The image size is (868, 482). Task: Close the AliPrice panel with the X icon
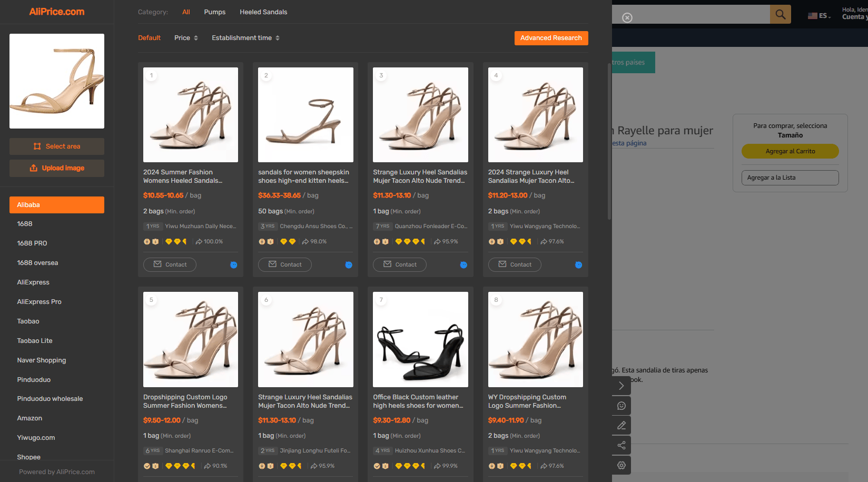(x=627, y=18)
